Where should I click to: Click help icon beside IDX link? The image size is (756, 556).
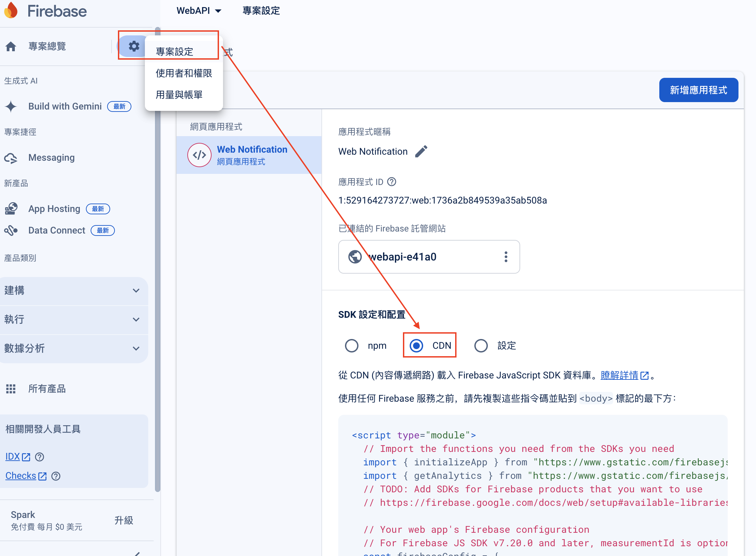39,457
